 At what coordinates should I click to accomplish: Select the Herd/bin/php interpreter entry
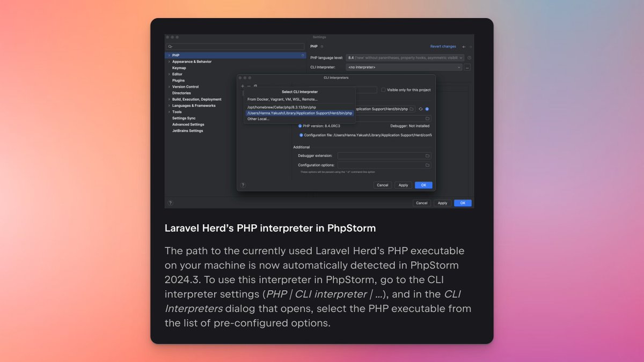coord(299,113)
